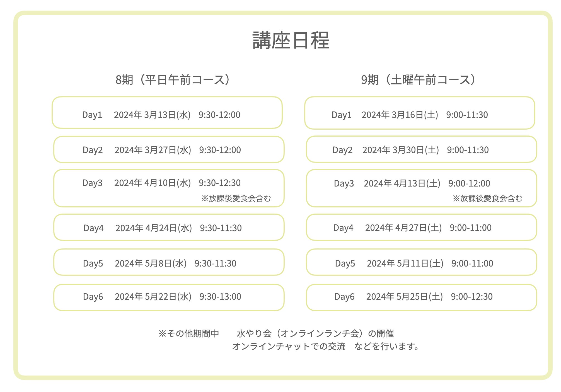Click the Day1 3月13日(水) schedule box
Image resolution: width=561 pixels, height=392 pixels.
(167, 113)
